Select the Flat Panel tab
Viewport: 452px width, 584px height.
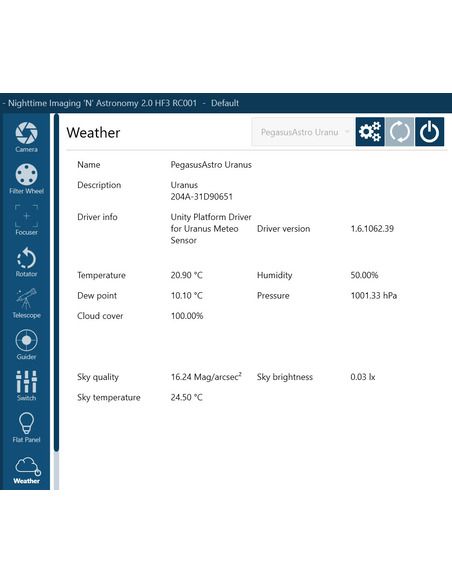tap(26, 428)
